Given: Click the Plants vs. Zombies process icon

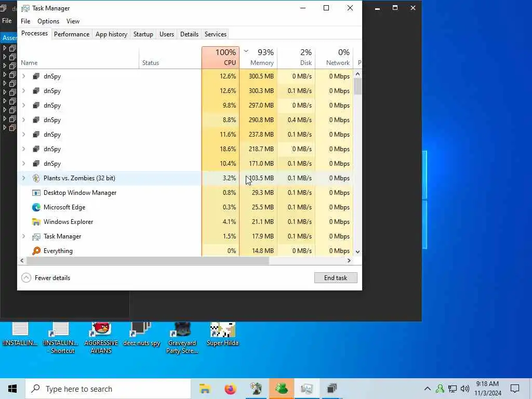Looking at the screenshot, I should coord(36,178).
